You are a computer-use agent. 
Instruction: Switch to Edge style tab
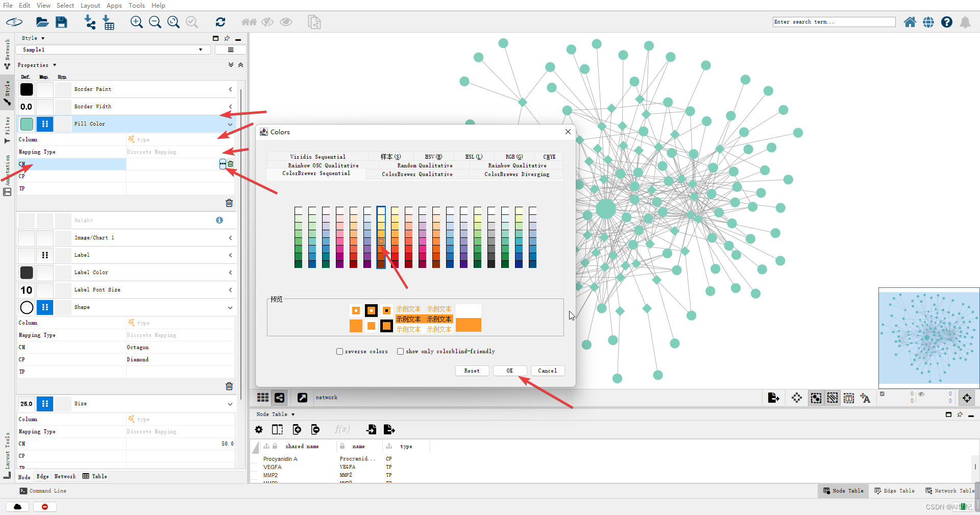tap(43, 477)
